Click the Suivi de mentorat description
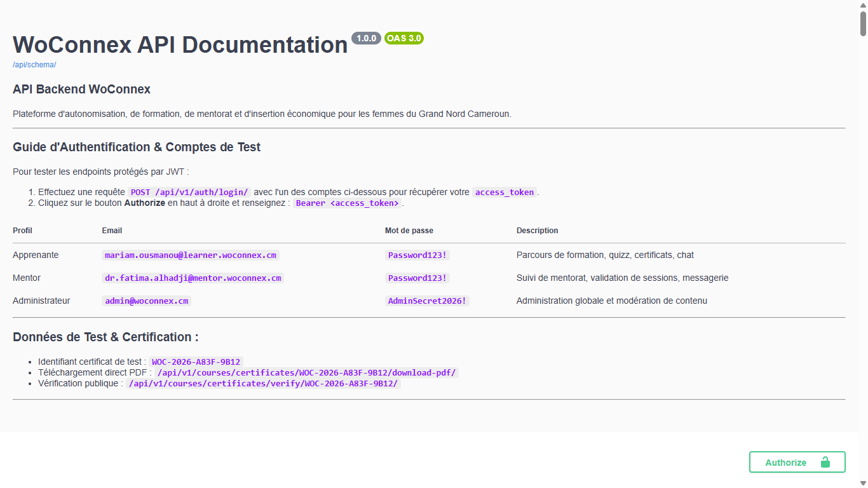868x488 pixels. coord(623,278)
